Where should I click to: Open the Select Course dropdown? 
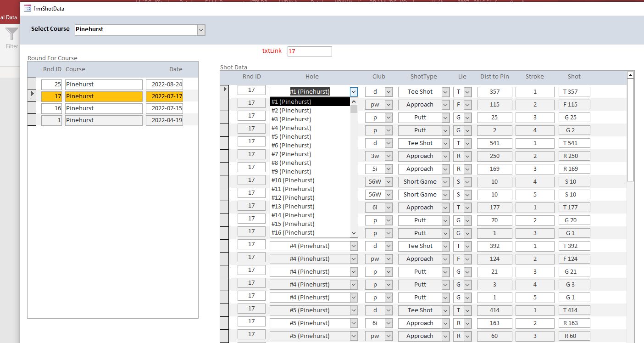[x=201, y=30]
